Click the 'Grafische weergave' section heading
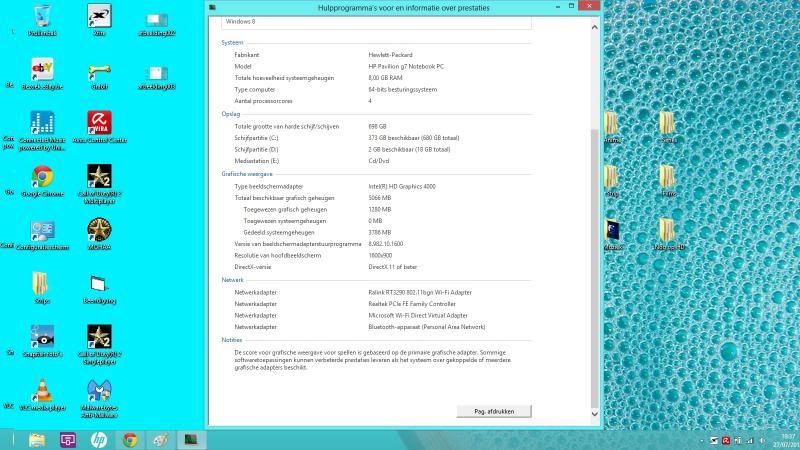Image resolution: width=800 pixels, height=450 pixels. pos(247,174)
